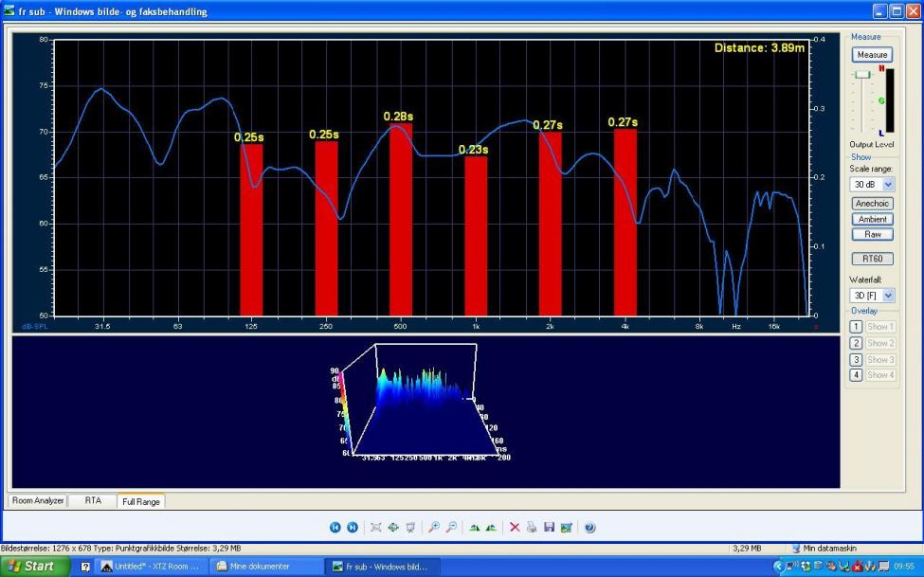Switch to the Room Analyzer tab
924x577 pixels.
(38, 500)
